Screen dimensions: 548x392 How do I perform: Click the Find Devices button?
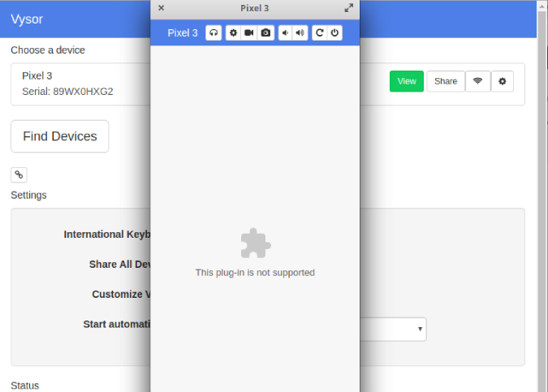pos(60,136)
